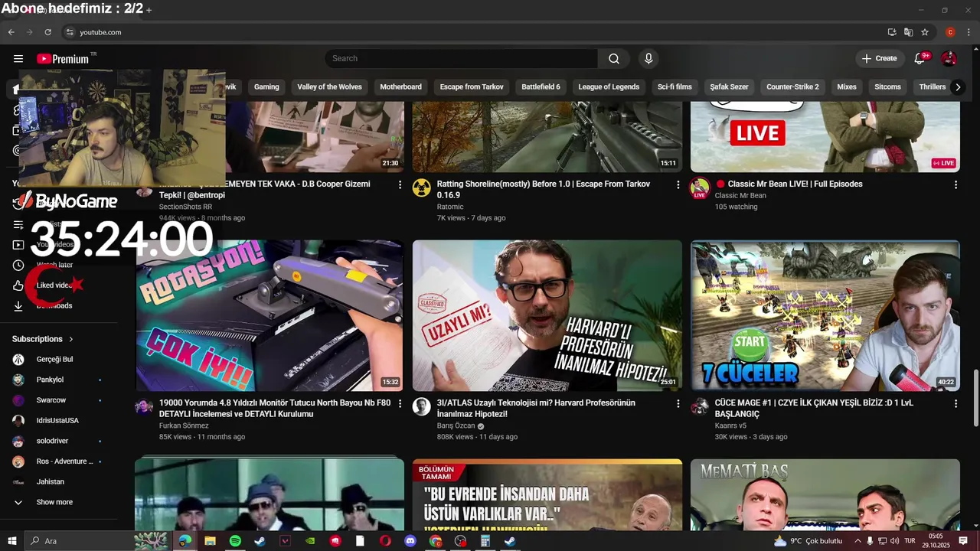Bookmark this page with the star icon
The image size is (980, 551).
[925, 32]
